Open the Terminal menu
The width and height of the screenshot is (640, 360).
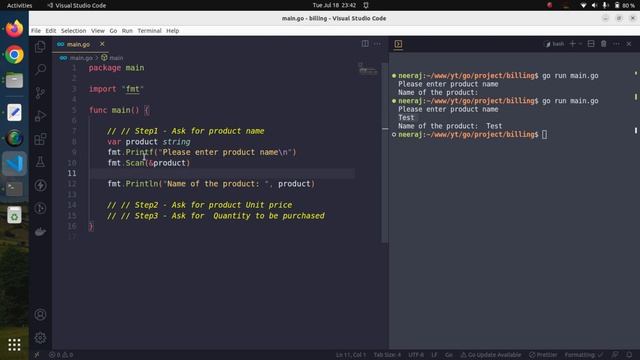click(149, 31)
